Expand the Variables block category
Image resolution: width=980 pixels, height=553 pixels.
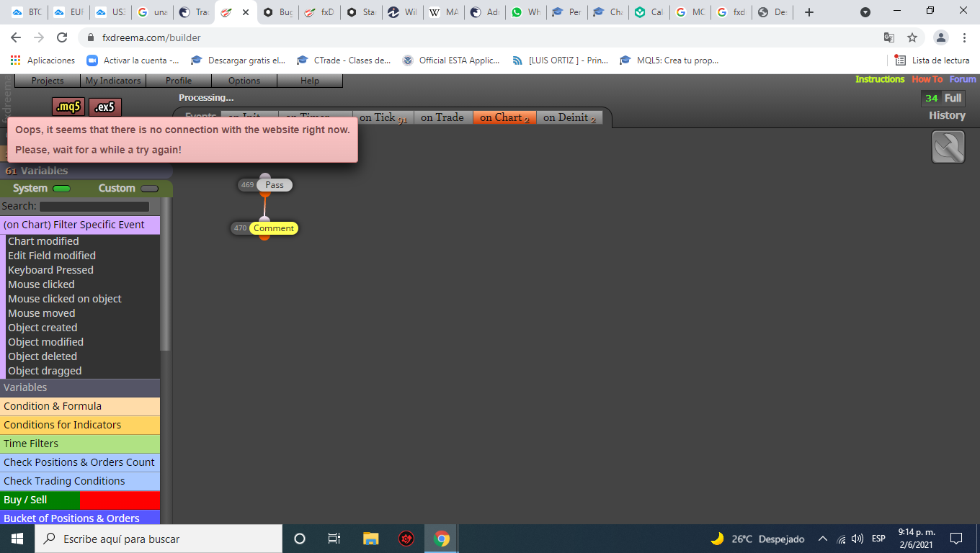[80, 387]
